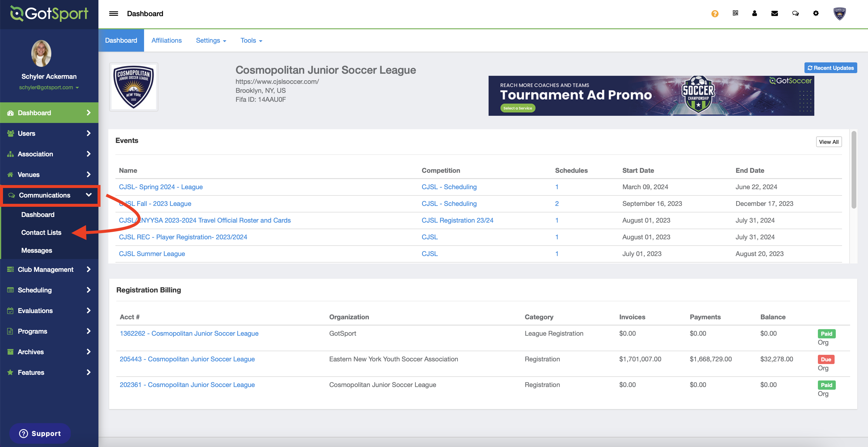Expand the Archives chevron
The width and height of the screenshot is (868, 447).
click(x=89, y=352)
